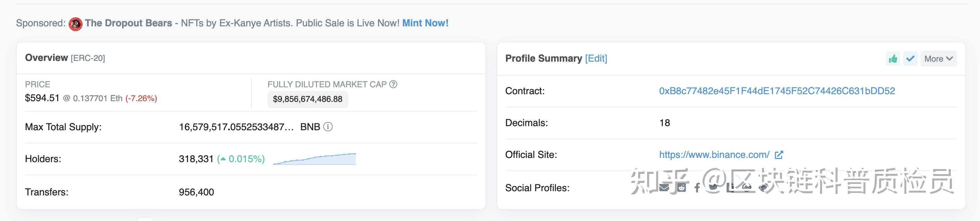Expand the More dropdown in Profile Summary
This screenshot has height=221, width=980.
938,59
